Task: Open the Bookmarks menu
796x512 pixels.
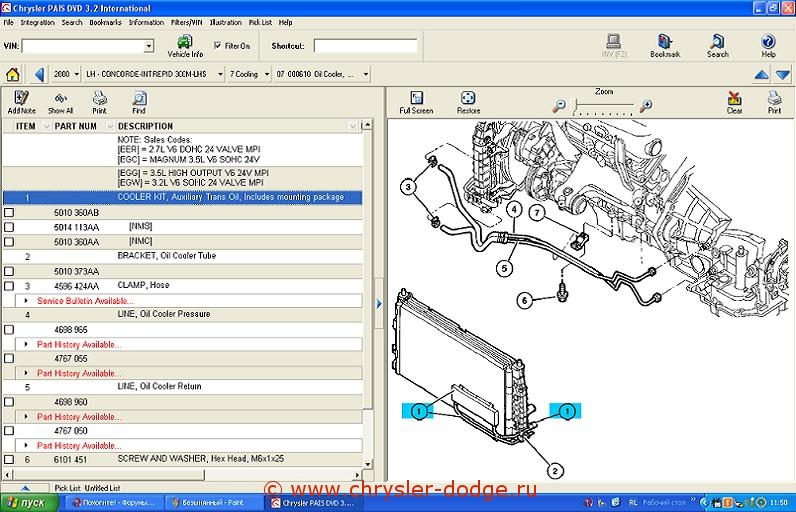Action: point(106,22)
